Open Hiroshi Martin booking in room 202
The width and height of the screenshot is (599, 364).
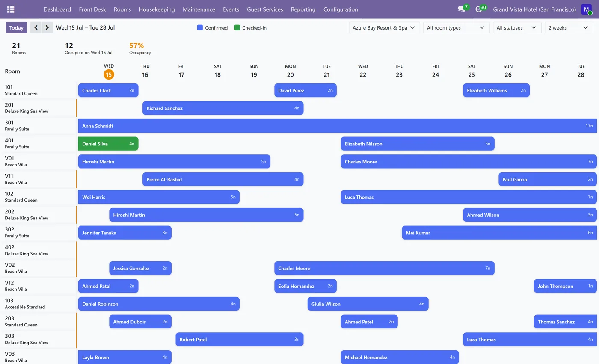(206, 215)
